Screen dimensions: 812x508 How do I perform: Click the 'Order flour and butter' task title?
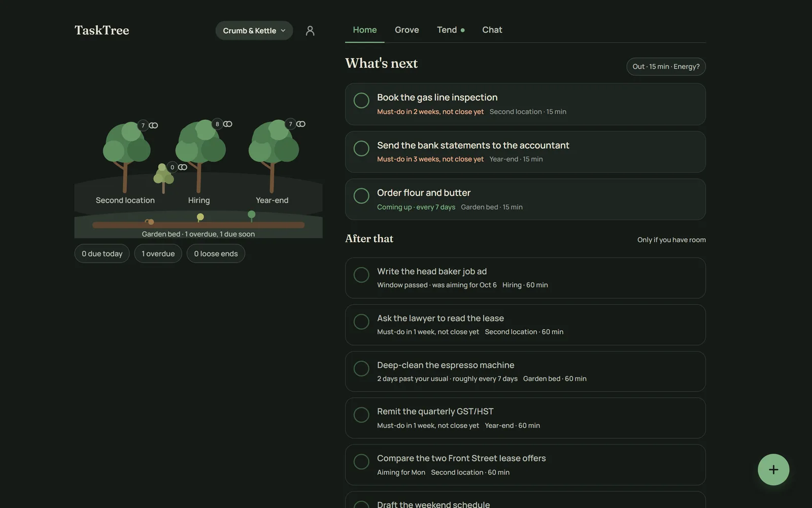(x=424, y=193)
